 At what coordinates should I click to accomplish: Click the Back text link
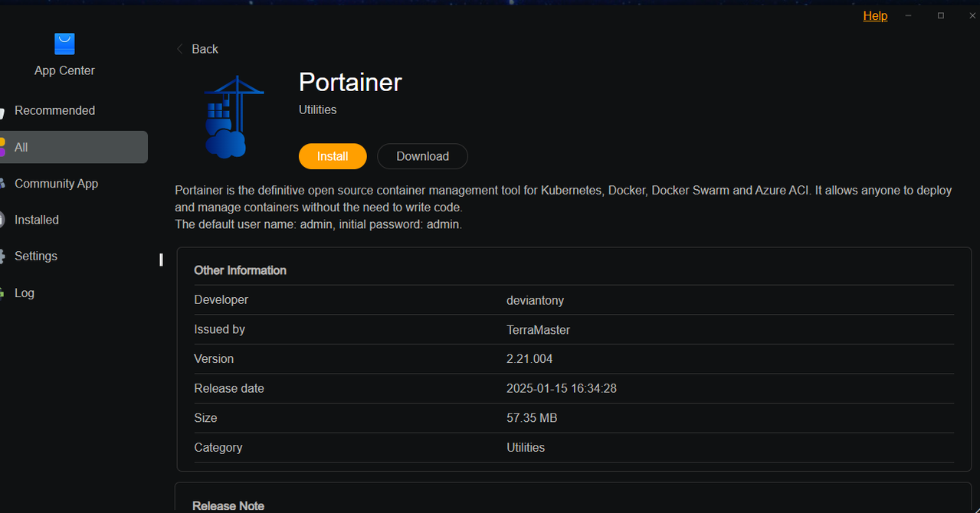205,49
